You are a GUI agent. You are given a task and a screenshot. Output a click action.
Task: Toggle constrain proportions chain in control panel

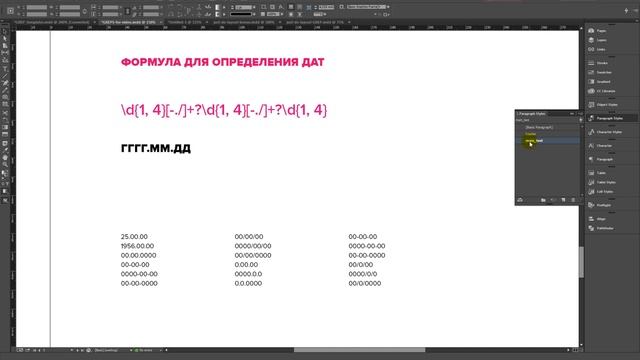pos(127,11)
